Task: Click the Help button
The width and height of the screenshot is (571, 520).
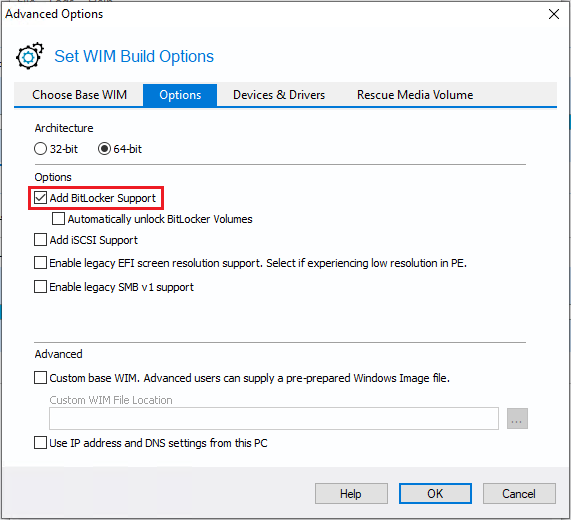Action: [x=351, y=494]
